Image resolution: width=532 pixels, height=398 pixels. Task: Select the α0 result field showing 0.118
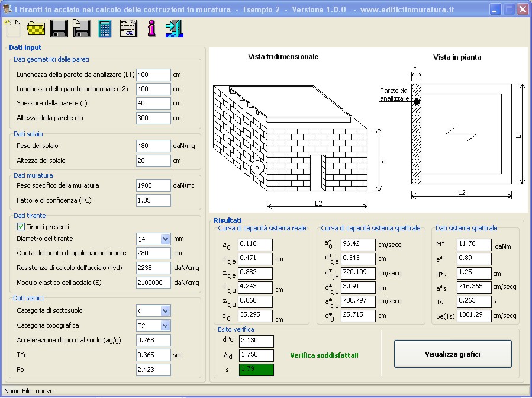255,245
